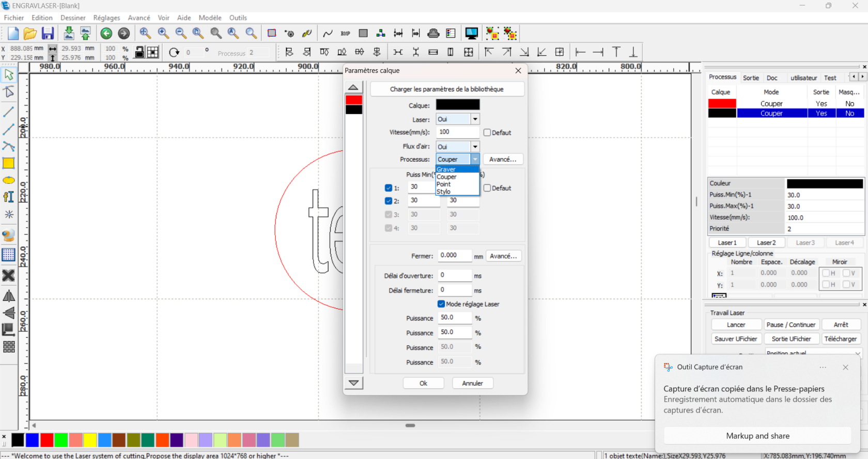868x459 pixels.
Task: Click the blue dotted grid tool in the left toolbar
Action: [9, 255]
